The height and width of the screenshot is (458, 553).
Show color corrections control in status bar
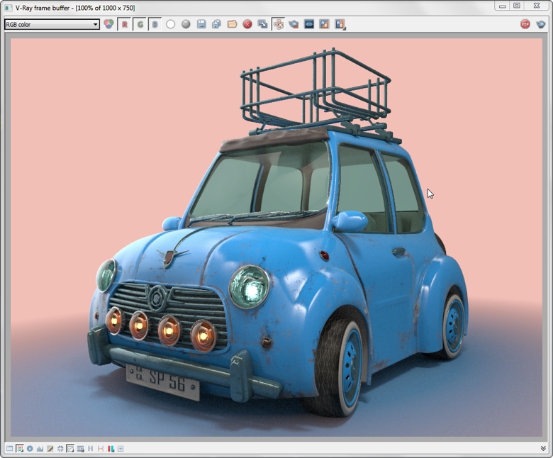pyautogui.click(x=10, y=448)
